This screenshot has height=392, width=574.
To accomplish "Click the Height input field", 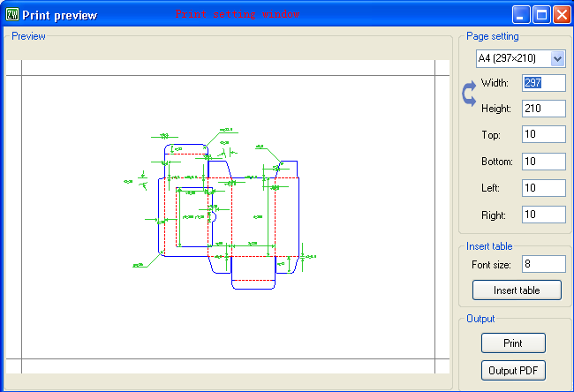I will click(x=544, y=109).
